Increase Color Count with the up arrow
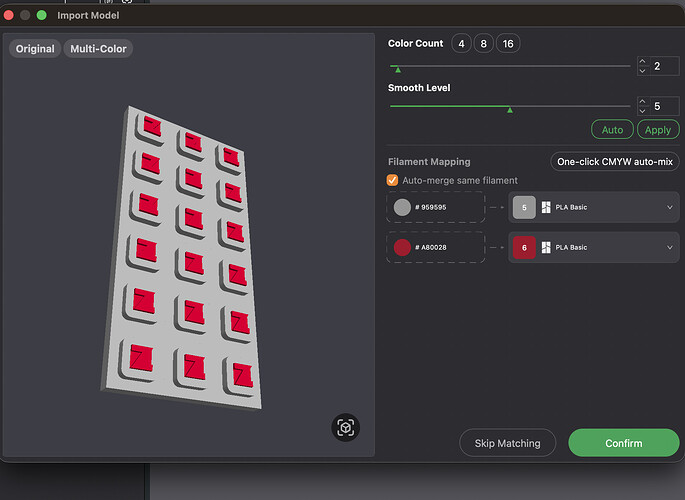 tap(642, 61)
